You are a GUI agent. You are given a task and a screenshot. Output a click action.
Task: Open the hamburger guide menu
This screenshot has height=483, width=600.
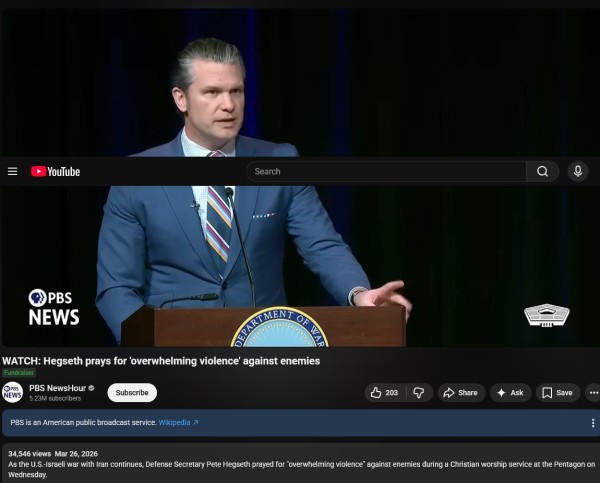coord(12,171)
